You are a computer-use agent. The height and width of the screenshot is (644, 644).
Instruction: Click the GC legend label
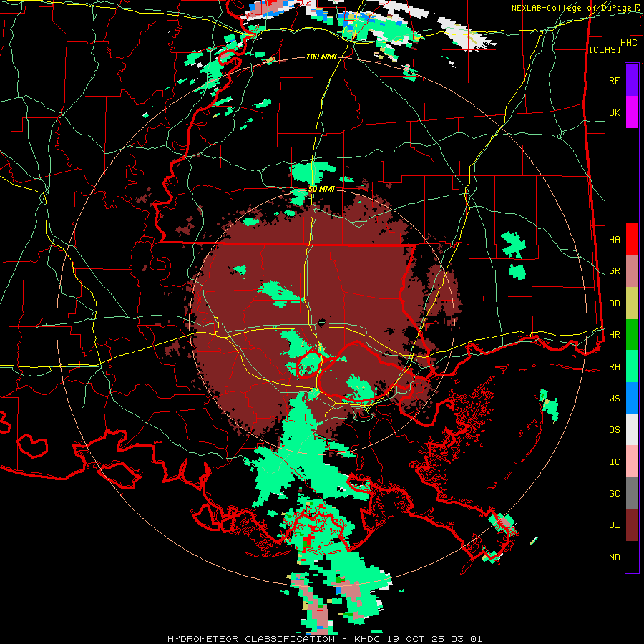pos(614,494)
